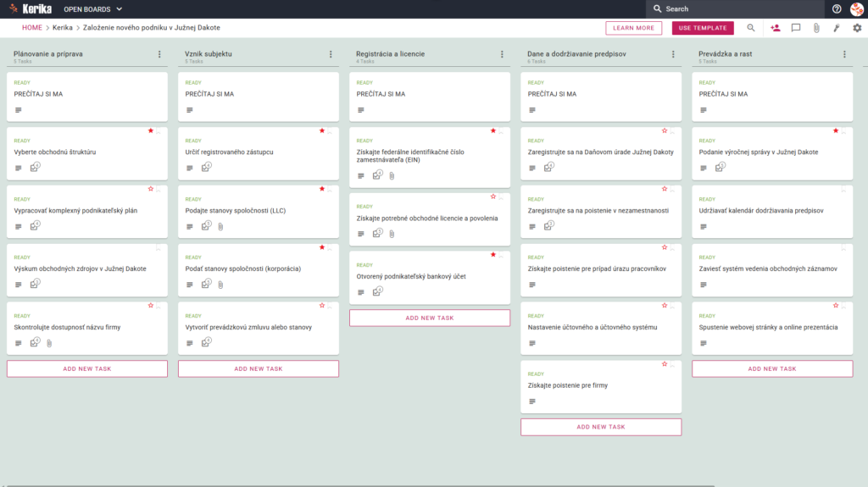Click the top Search input field
This screenshot has width=868, height=487.
[x=735, y=8]
